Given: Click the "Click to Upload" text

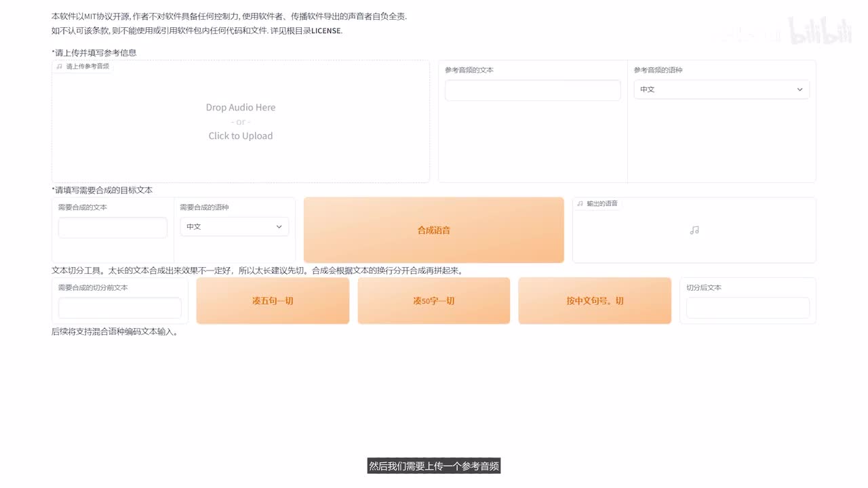Looking at the screenshot, I should click(240, 136).
